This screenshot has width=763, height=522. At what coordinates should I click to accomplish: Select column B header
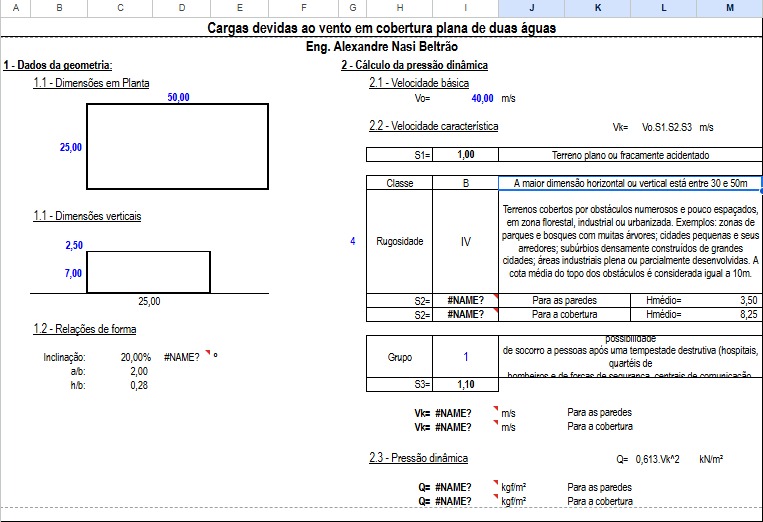(59, 8)
